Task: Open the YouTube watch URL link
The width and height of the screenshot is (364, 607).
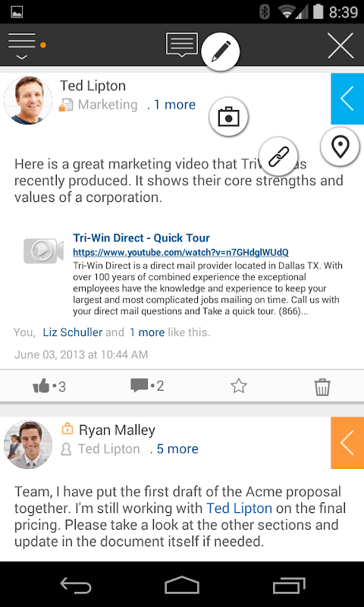Action: tap(180, 253)
